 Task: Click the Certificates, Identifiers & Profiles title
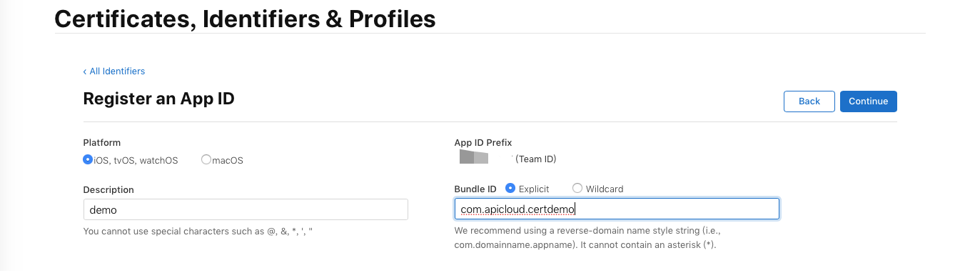coord(245,19)
